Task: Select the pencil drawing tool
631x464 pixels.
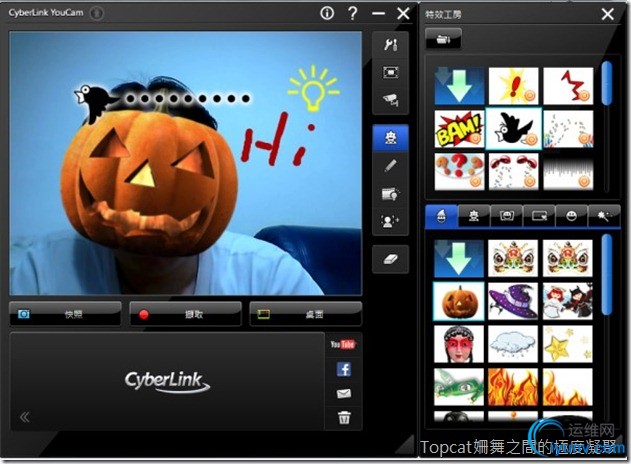Action: [390, 166]
